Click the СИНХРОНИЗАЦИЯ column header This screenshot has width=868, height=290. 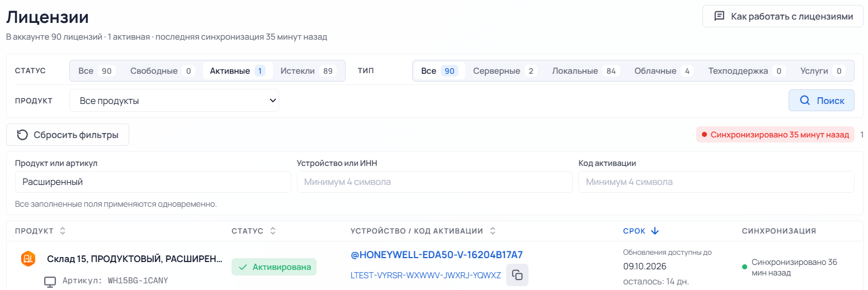779,231
